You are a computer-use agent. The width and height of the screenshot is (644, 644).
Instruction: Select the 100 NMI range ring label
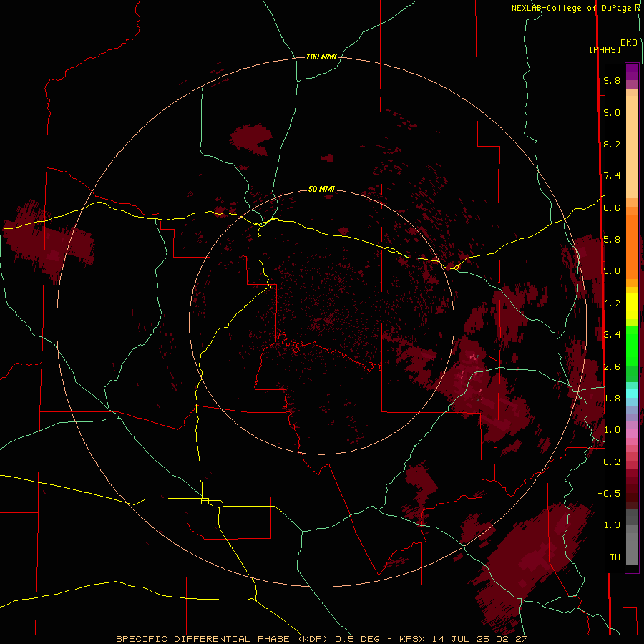[x=321, y=57]
